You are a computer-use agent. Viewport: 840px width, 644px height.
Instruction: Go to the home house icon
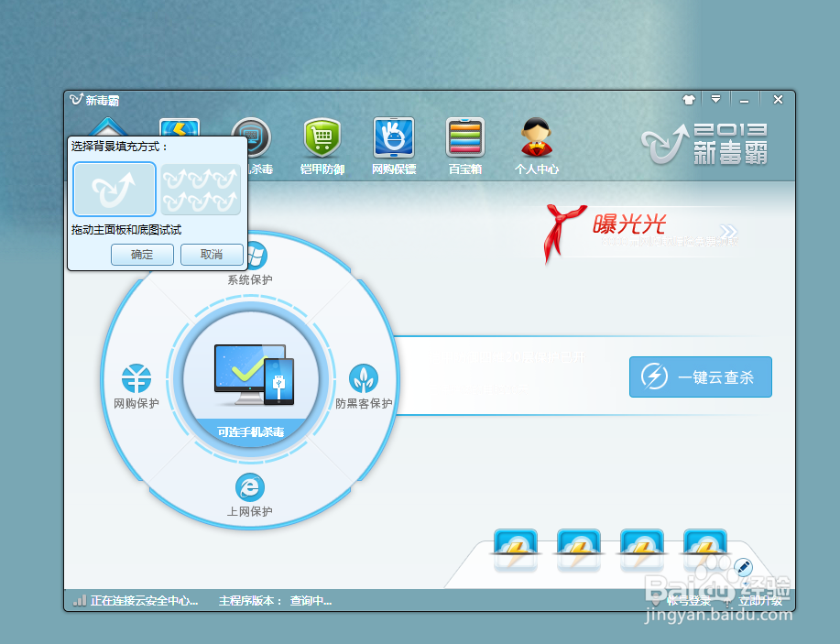click(108, 126)
